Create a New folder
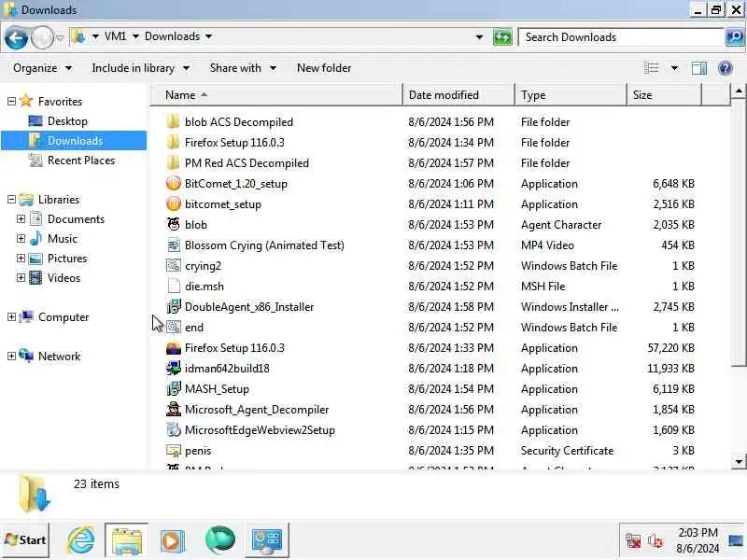747x560 pixels. (x=324, y=68)
